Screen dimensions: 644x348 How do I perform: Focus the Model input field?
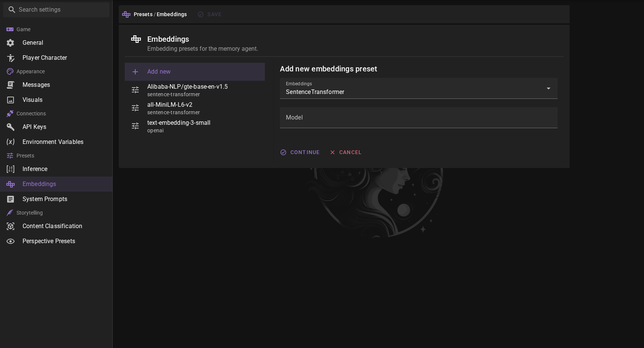[x=419, y=118]
